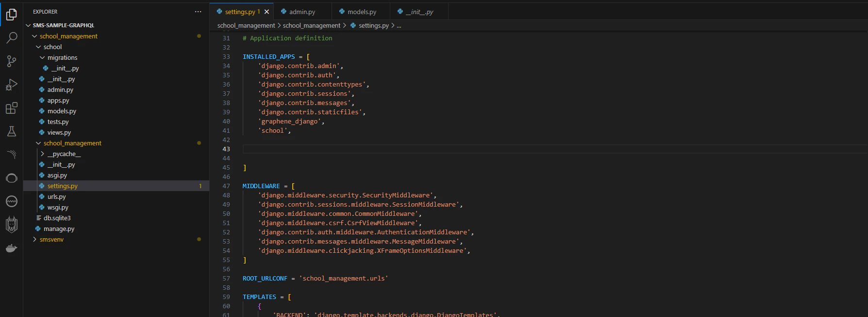The height and width of the screenshot is (317, 868).
Task: Open the curved-feather icon below the Testing flask
Action: (12, 155)
